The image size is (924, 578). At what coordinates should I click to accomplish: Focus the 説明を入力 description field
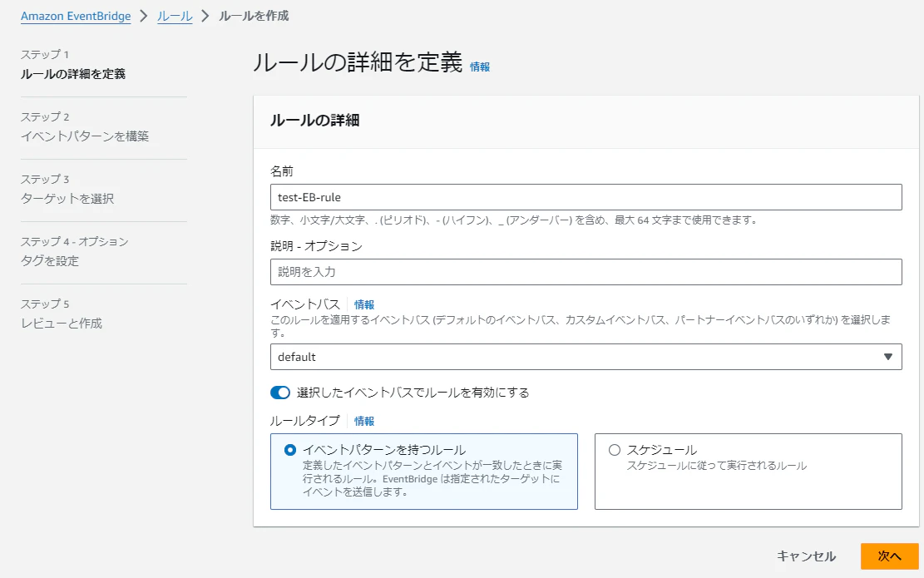click(586, 272)
